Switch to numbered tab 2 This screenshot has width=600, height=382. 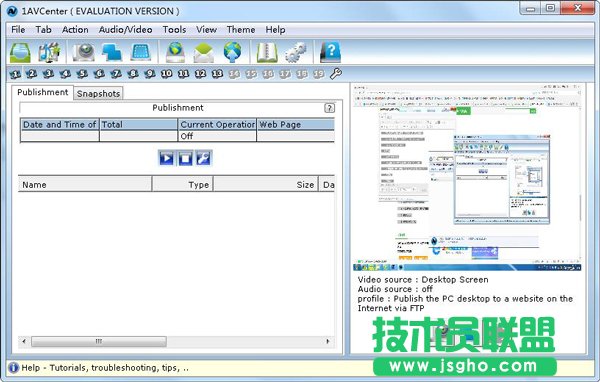coord(31,74)
